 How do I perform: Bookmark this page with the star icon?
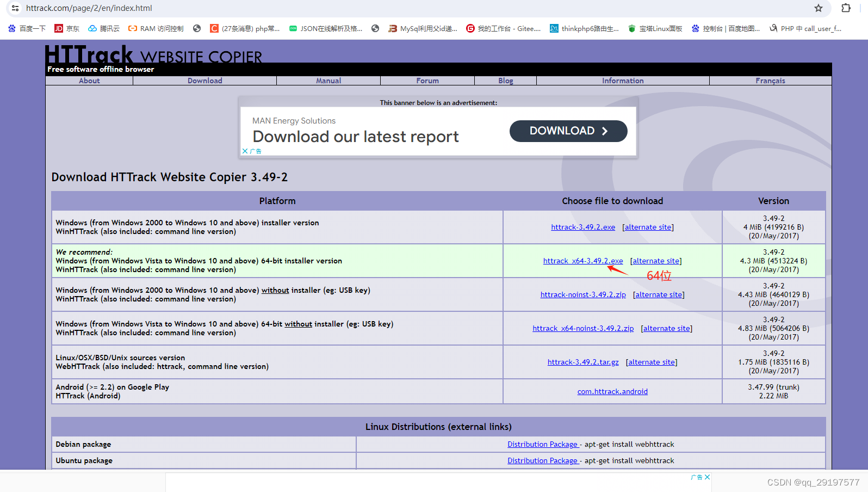[818, 8]
